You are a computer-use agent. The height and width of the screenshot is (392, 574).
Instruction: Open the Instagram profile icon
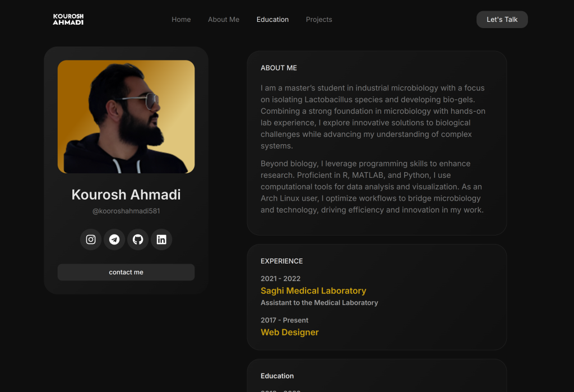[x=91, y=239]
